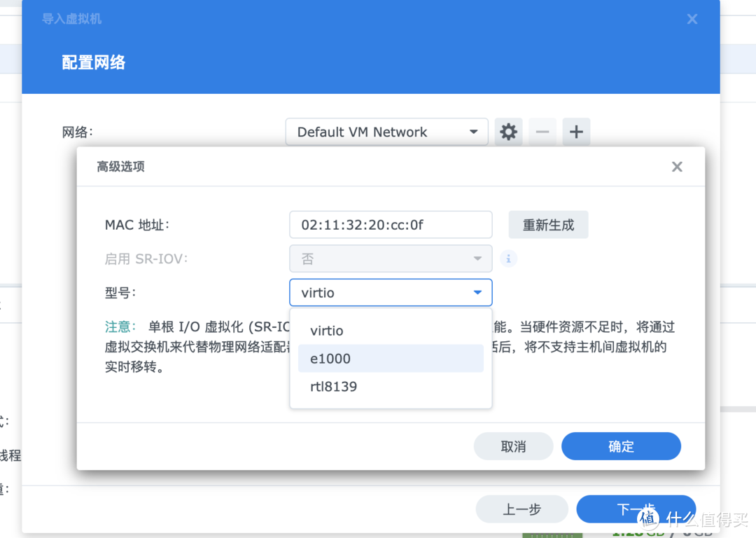756x538 pixels.
Task: Close the 导入虚拟机 window with its X icon
Action: coord(692,19)
